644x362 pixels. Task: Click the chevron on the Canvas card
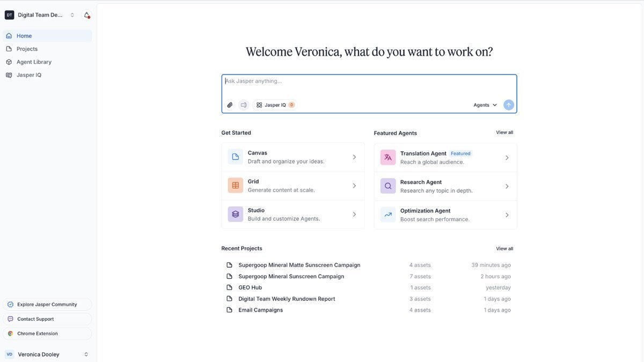click(x=354, y=157)
